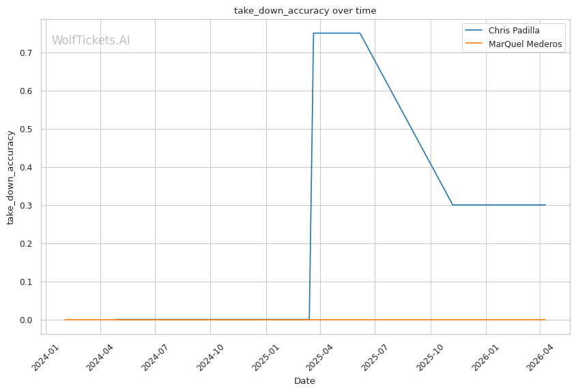
Task: Click the blue line's flat 0.3 segment
Action: 498,205
